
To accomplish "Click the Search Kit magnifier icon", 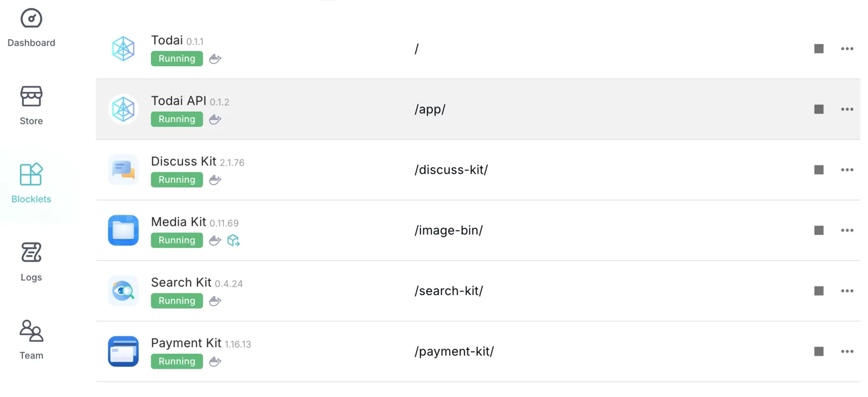I will pos(123,291).
